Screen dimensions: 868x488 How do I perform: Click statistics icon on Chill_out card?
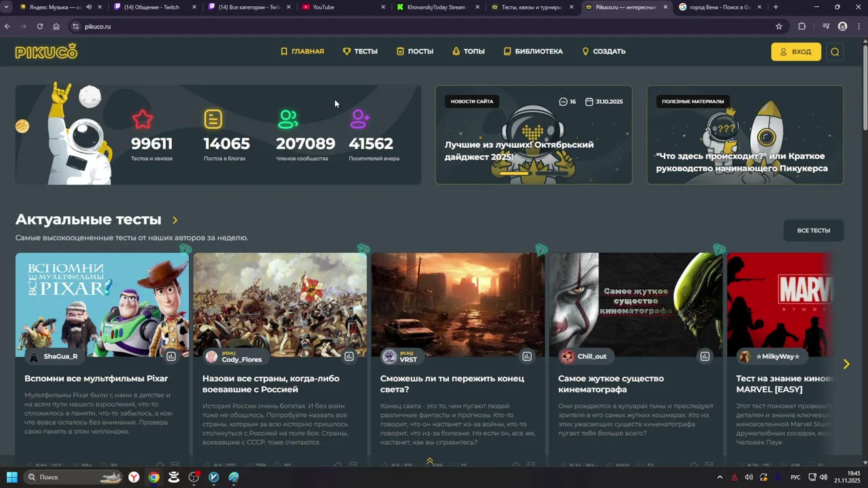point(705,357)
